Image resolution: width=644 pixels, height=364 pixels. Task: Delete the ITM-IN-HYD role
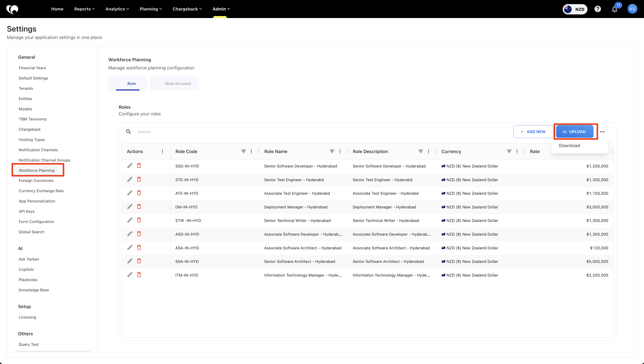click(139, 275)
